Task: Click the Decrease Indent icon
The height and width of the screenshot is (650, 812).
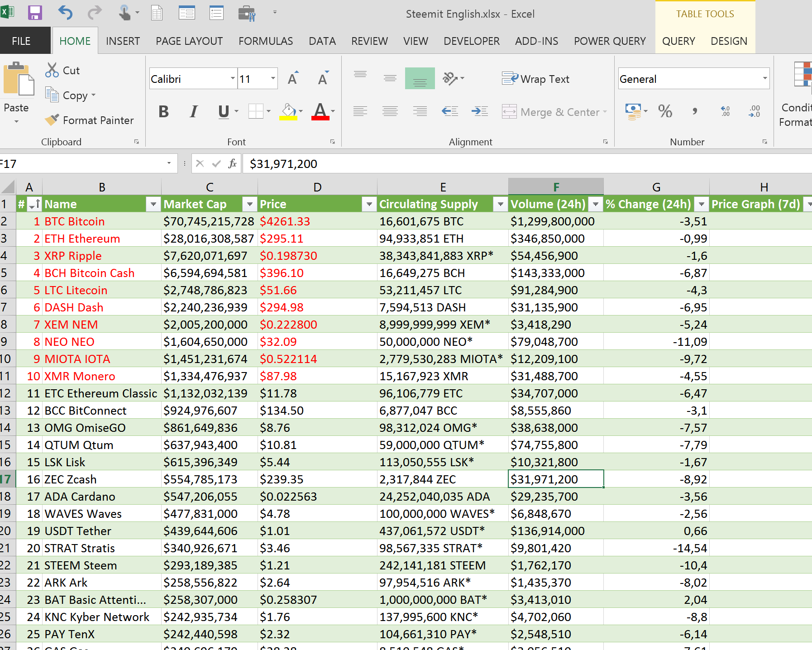Action: point(450,111)
